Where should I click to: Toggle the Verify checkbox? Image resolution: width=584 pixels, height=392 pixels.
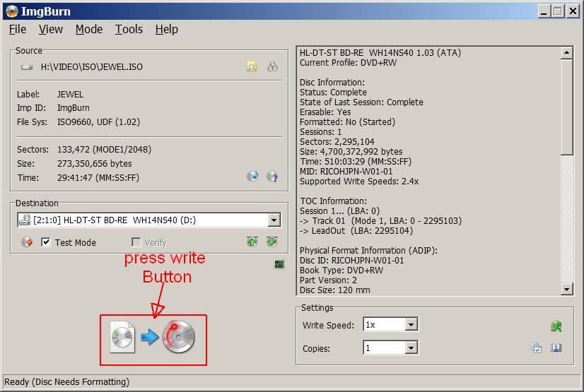136,242
